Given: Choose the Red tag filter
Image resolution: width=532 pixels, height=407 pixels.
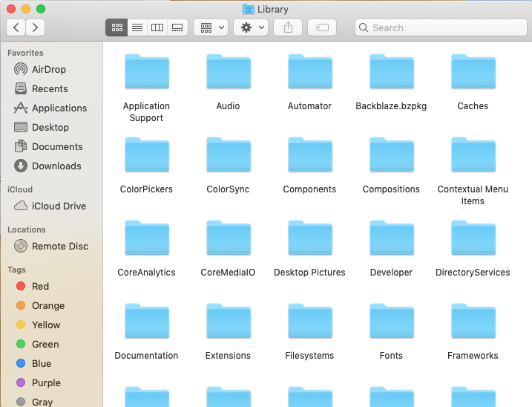Looking at the screenshot, I should pyautogui.click(x=40, y=286).
